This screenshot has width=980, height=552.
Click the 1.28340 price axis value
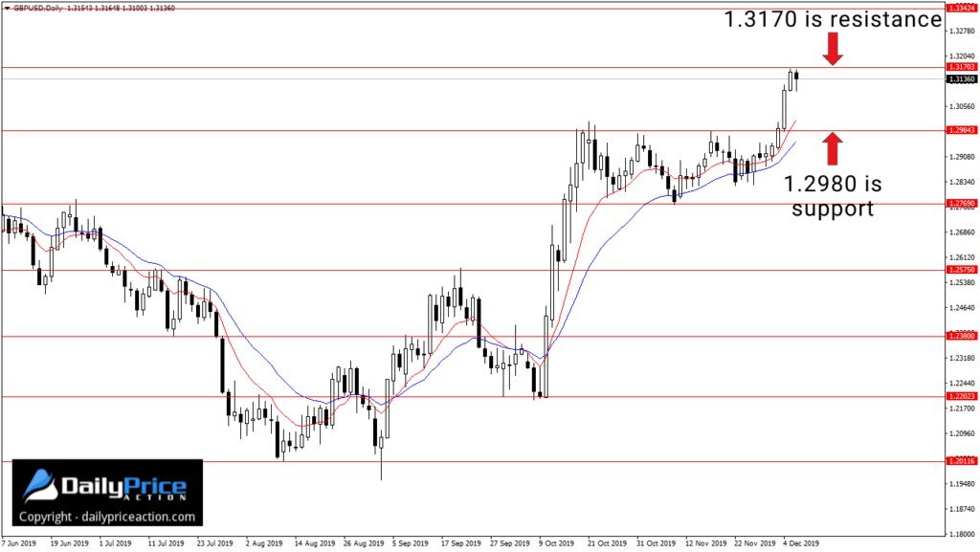tap(962, 182)
